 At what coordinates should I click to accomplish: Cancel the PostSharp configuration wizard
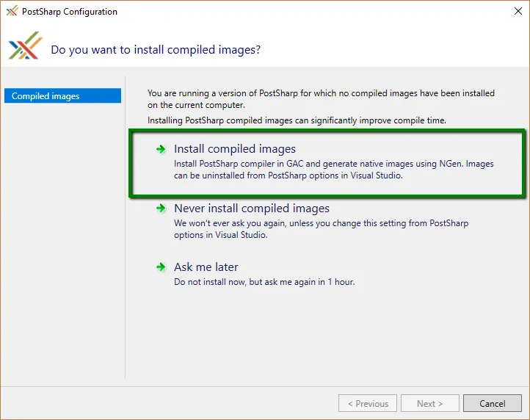493,403
